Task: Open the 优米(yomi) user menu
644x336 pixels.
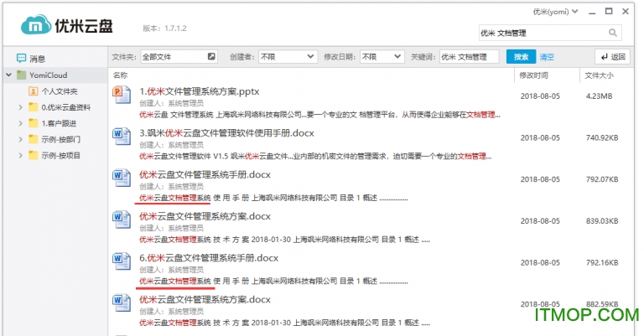Action: tap(555, 12)
